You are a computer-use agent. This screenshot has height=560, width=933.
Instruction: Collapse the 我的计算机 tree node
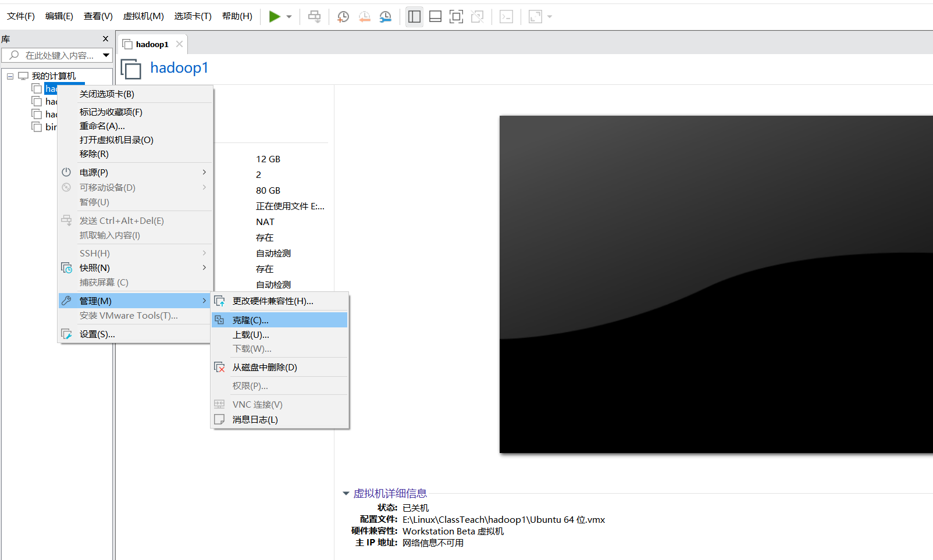tap(10, 76)
